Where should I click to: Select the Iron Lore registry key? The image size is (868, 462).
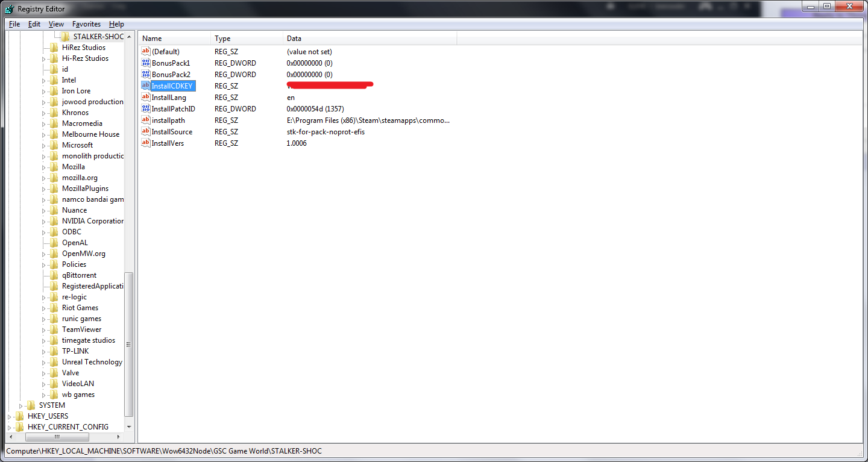pos(76,90)
